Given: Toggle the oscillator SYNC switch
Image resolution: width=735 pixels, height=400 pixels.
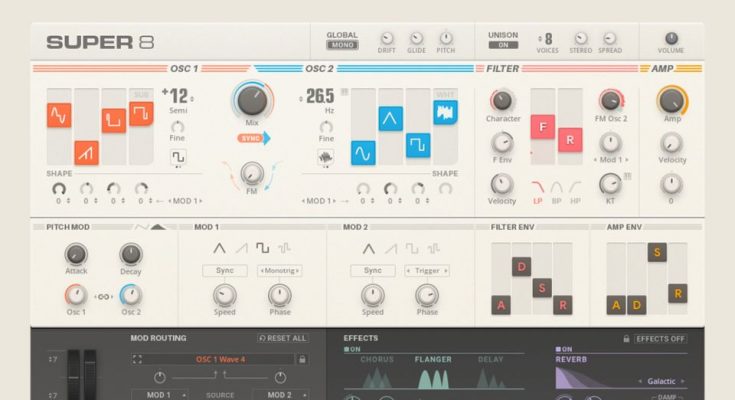Looking at the screenshot, I should pyautogui.click(x=253, y=138).
